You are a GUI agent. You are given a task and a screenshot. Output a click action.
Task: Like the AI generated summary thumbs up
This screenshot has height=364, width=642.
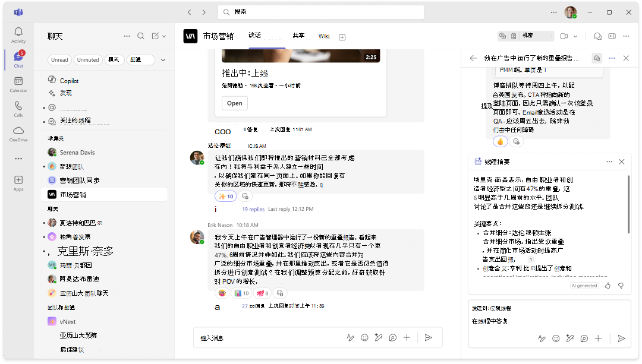608,286
